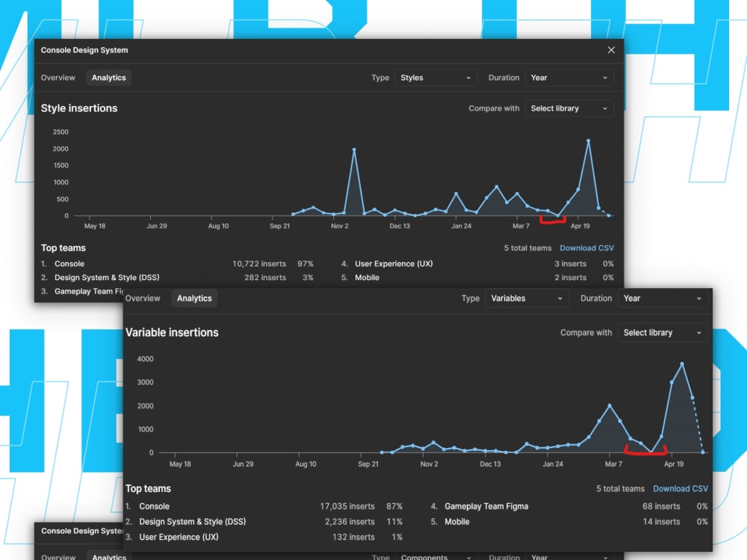Open the Type dropdown showing Styles
Image resolution: width=747 pixels, height=560 pixels.
(436, 78)
